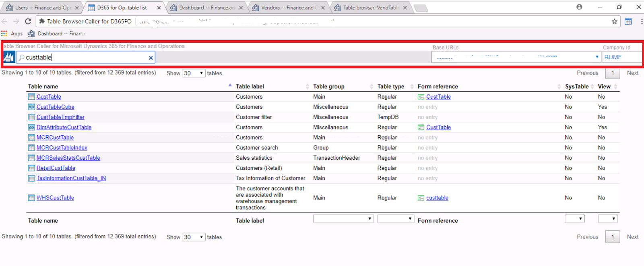
Task: Click the table icon next to RetailCustTable
Action: 31,168
